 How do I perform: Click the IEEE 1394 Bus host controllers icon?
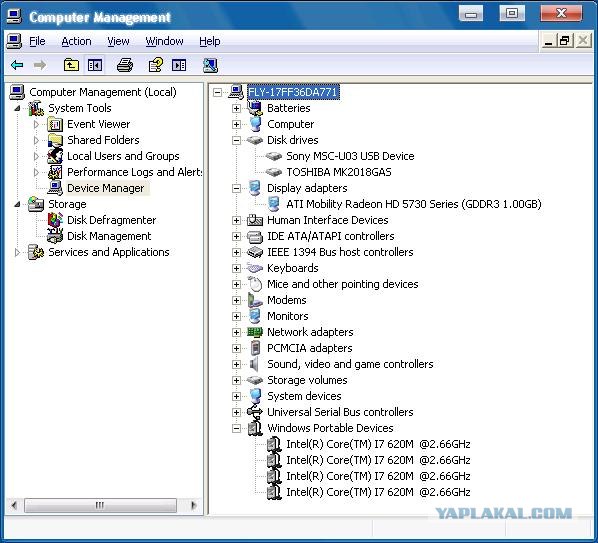point(255,252)
